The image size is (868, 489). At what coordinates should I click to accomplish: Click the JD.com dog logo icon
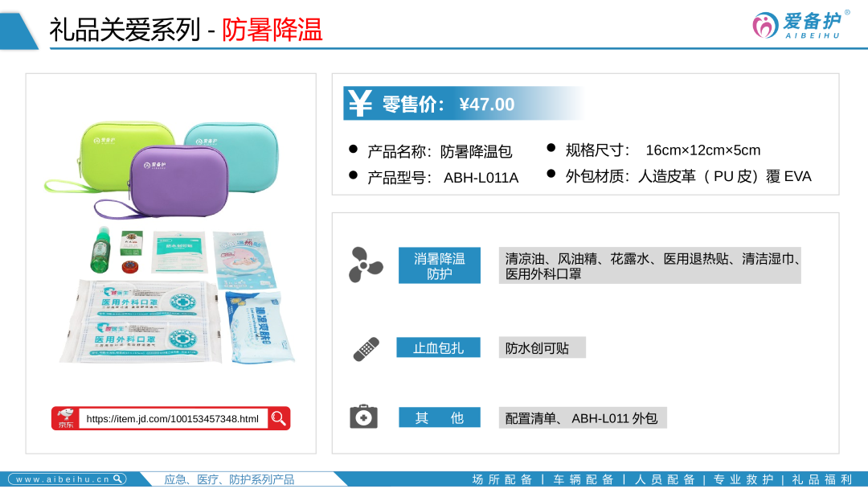[65, 418]
